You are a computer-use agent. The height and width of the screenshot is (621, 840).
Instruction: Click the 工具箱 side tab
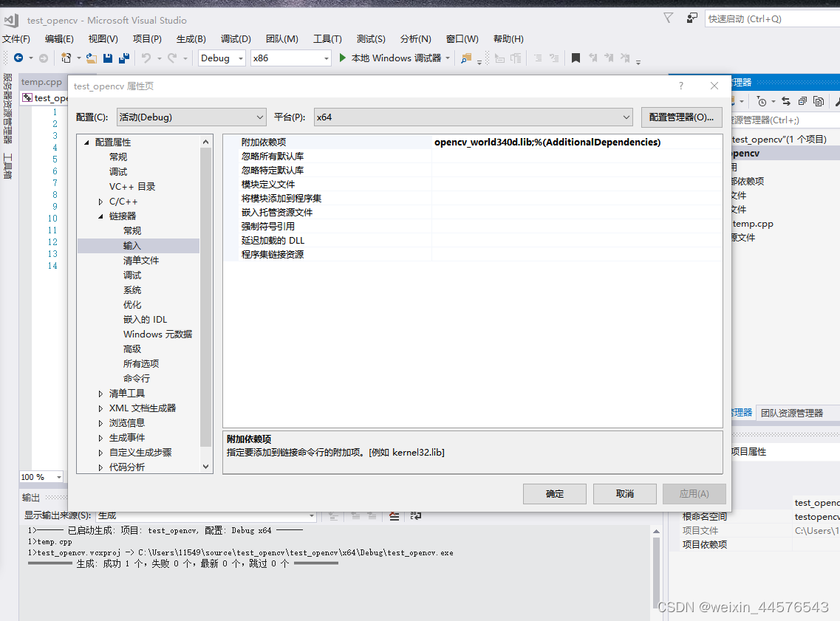tap(7, 166)
